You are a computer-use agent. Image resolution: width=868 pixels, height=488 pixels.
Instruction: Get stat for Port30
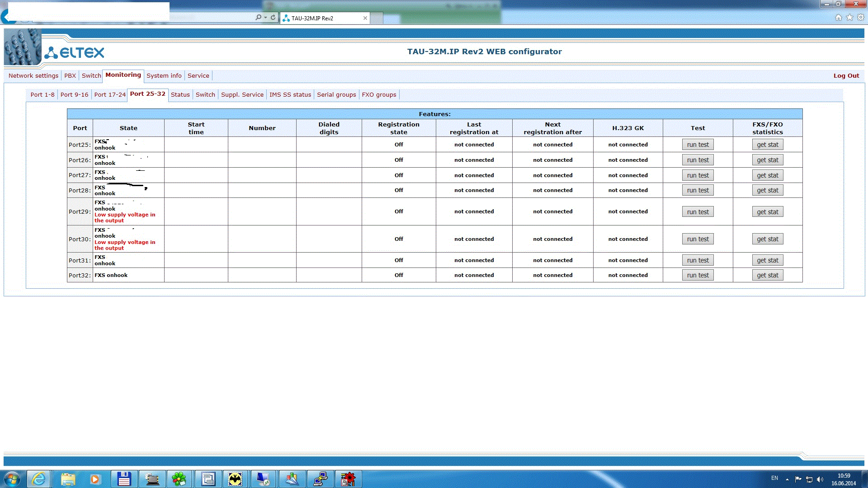pyautogui.click(x=768, y=239)
